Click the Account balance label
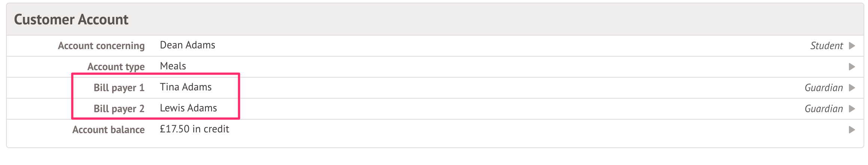 pyautogui.click(x=108, y=130)
